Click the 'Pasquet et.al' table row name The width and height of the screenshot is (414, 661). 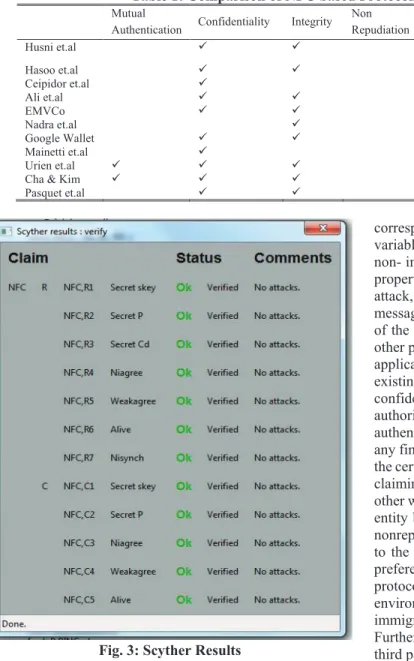click(54, 193)
